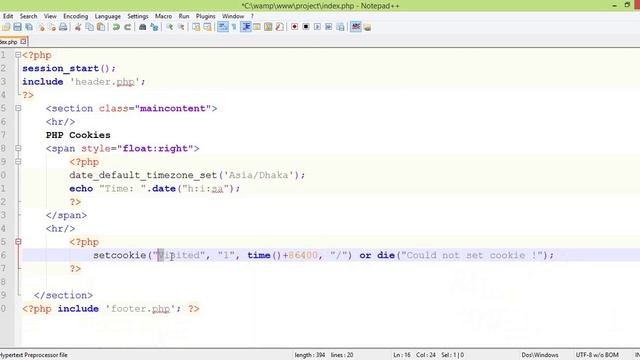Collapse the PHP fold inside the span
640x360 pixels.
click(x=18, y=162)
